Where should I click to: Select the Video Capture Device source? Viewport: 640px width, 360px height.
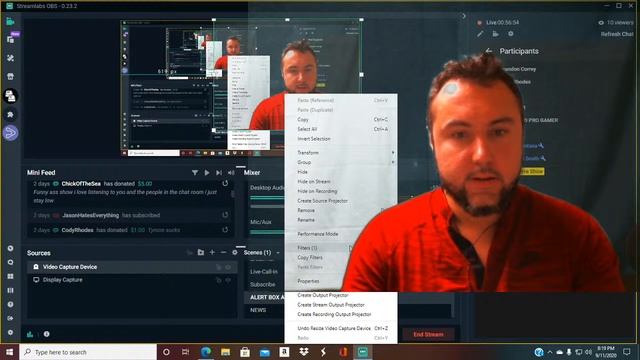point(132,267)
